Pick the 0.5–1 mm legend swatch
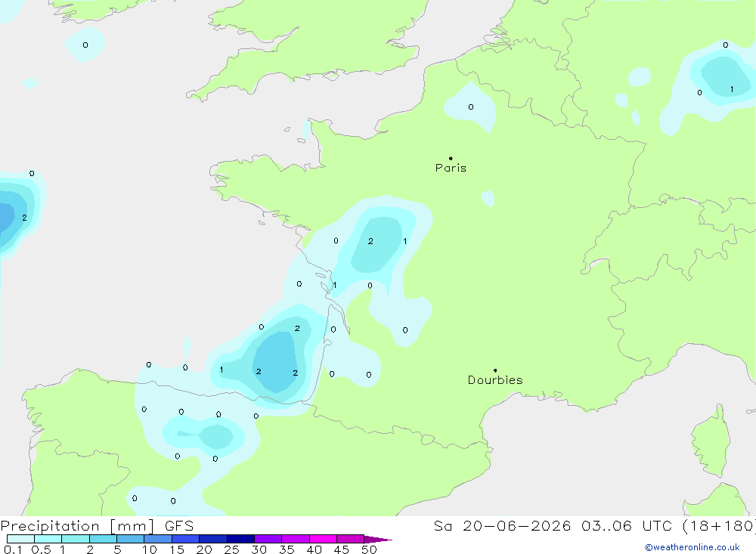756x554 pixels. point(48,539)
